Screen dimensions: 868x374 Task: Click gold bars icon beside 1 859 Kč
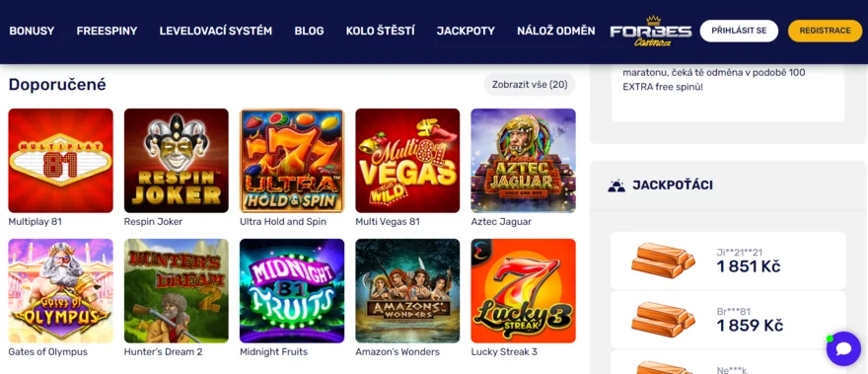pyautogui.click(x=663, y=319)
